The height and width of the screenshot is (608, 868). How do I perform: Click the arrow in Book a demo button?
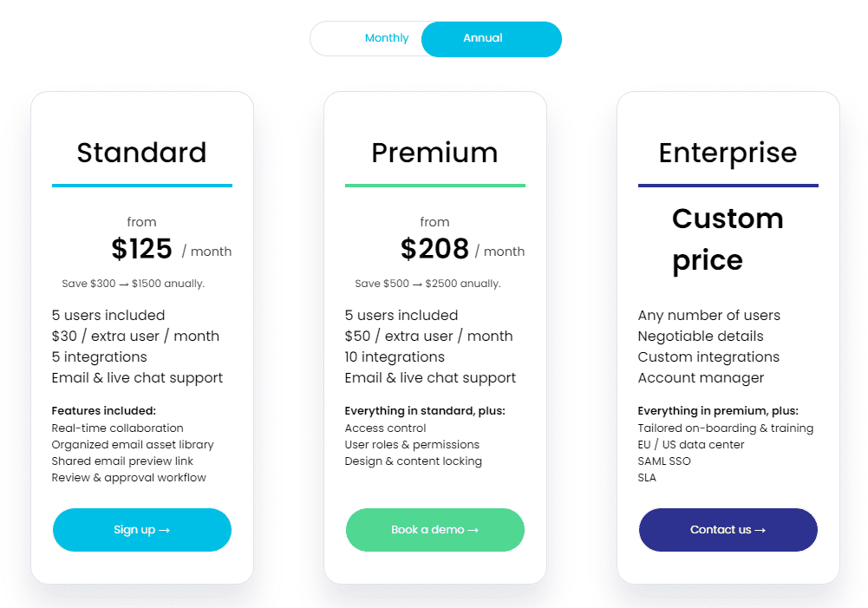(473, 531)
